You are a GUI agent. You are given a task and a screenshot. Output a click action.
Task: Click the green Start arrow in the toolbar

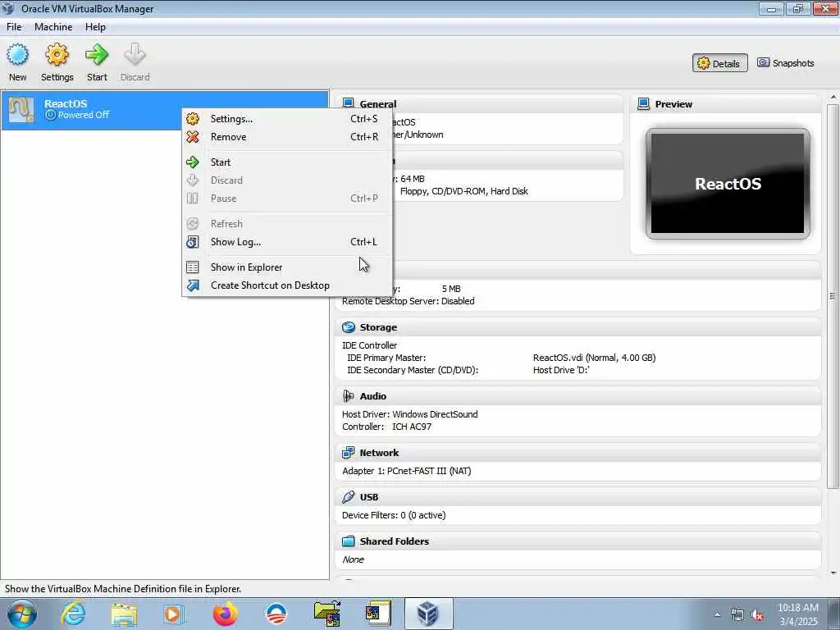97,54
